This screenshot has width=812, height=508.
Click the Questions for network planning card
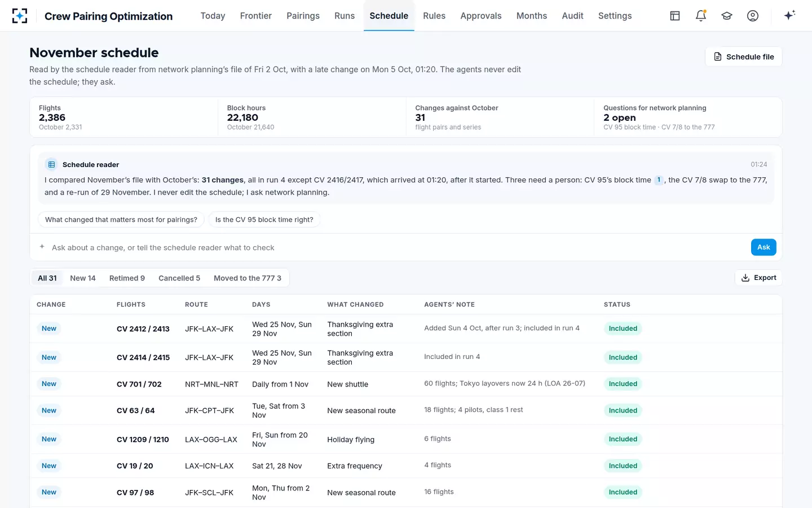pyautogui.click(x=688, y=117)
